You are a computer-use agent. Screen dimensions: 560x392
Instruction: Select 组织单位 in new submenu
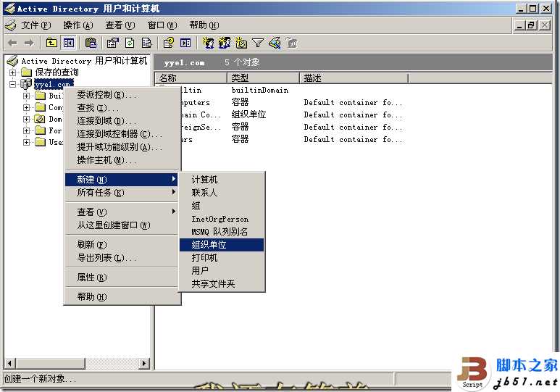[x=222, y=245]
